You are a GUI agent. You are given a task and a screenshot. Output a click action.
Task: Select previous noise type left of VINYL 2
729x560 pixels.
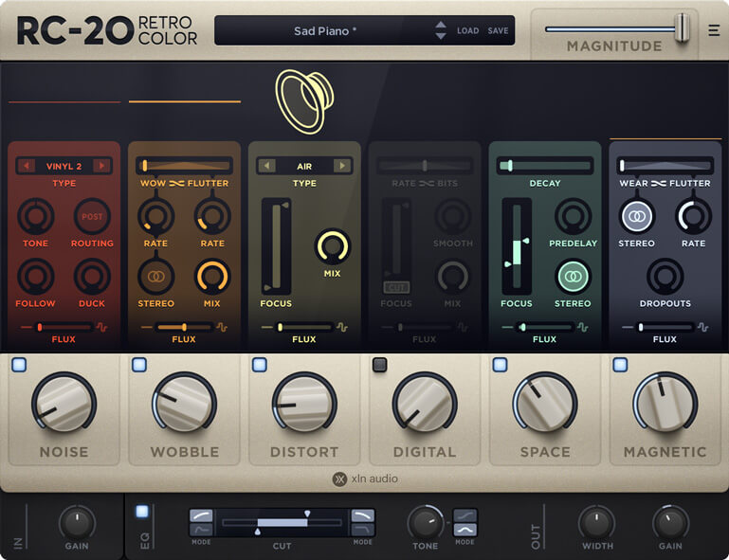click(x=27, y=166)
